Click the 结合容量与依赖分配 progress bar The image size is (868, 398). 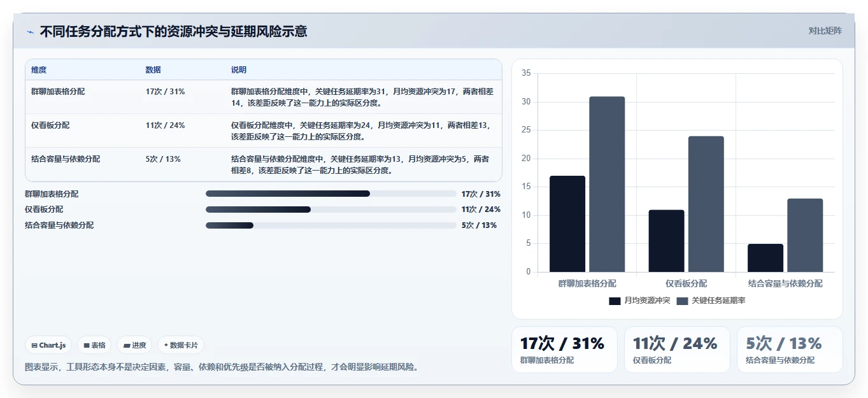331,225
